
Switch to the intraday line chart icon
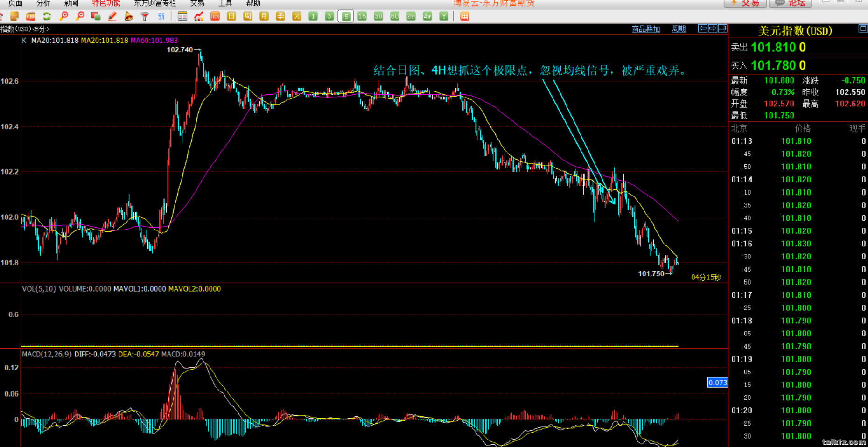tap(199, 16)
